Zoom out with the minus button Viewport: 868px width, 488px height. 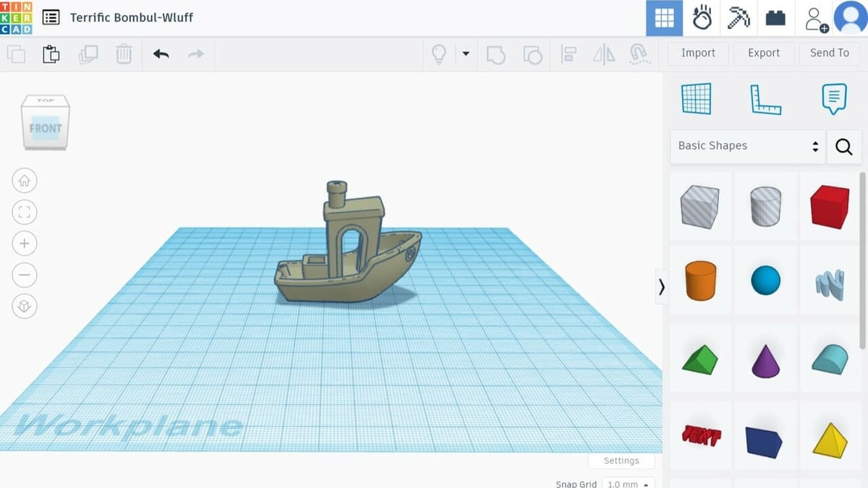[25, 275]
